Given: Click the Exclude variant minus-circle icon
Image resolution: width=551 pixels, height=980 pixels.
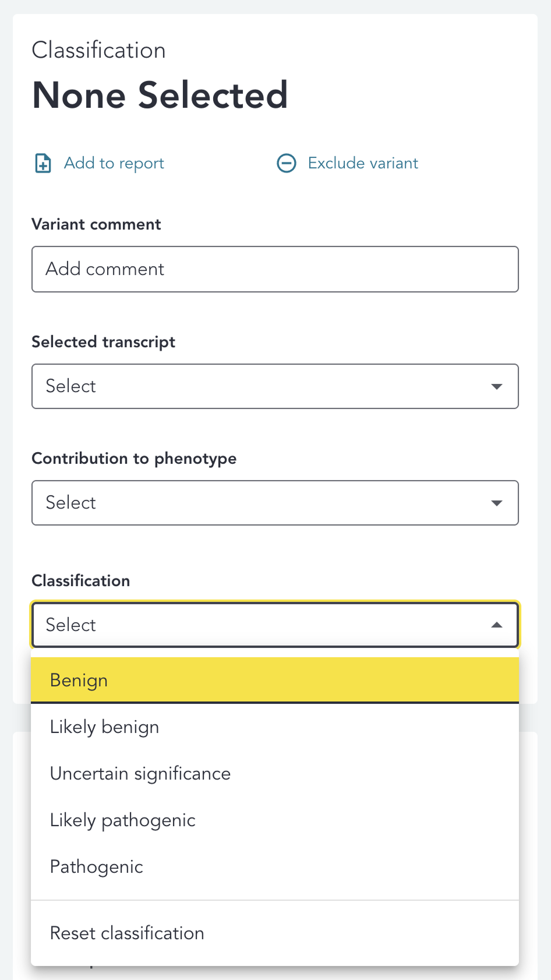Looking at the screenshot, I should 287,163.
